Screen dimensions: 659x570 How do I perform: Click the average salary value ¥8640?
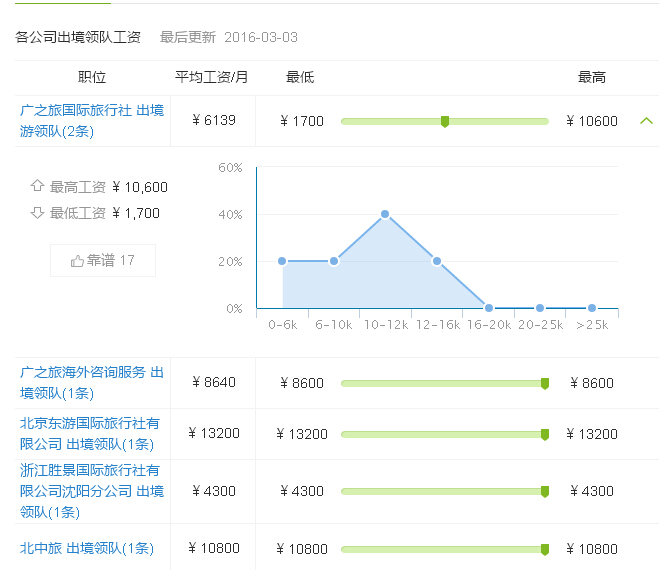click(x=214, y=382)
